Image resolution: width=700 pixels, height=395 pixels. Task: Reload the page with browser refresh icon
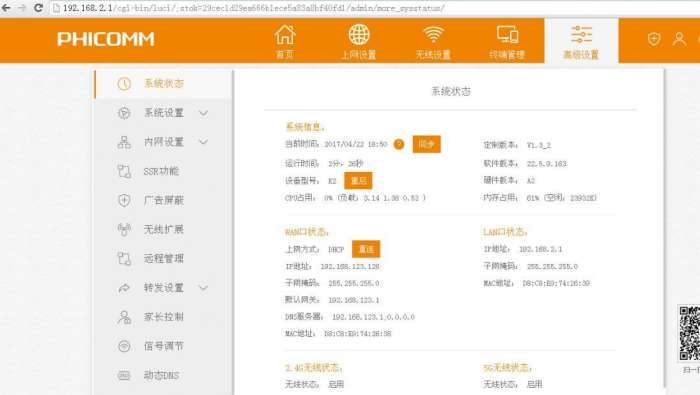(x=38, y=8)
